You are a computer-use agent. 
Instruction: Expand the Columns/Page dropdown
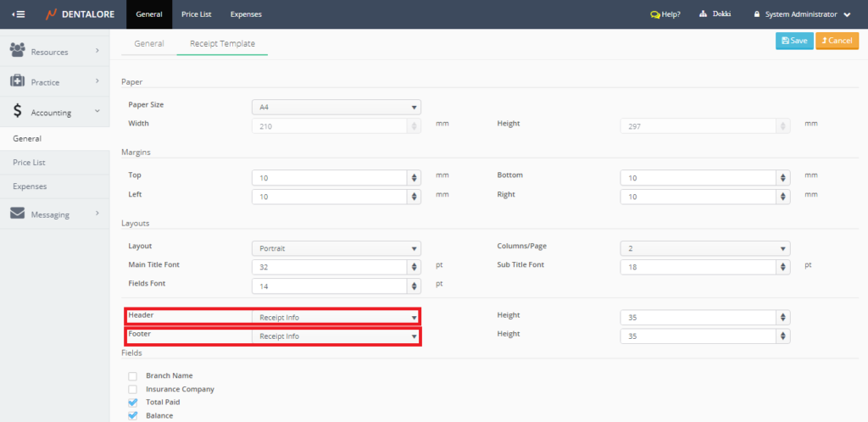coord(704,248)
